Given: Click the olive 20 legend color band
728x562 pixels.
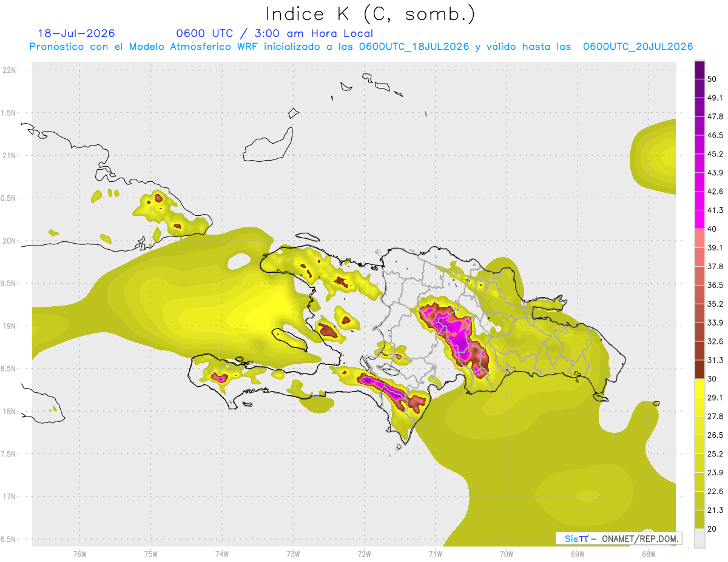Looking at the screenshot, I should pyautogui.click(x=699, y=518).
